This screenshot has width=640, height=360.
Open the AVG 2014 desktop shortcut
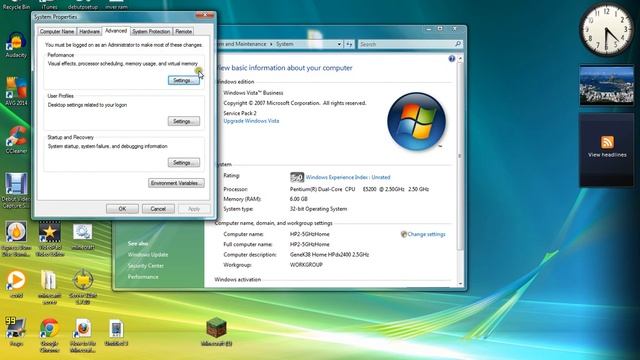[16, 91]
